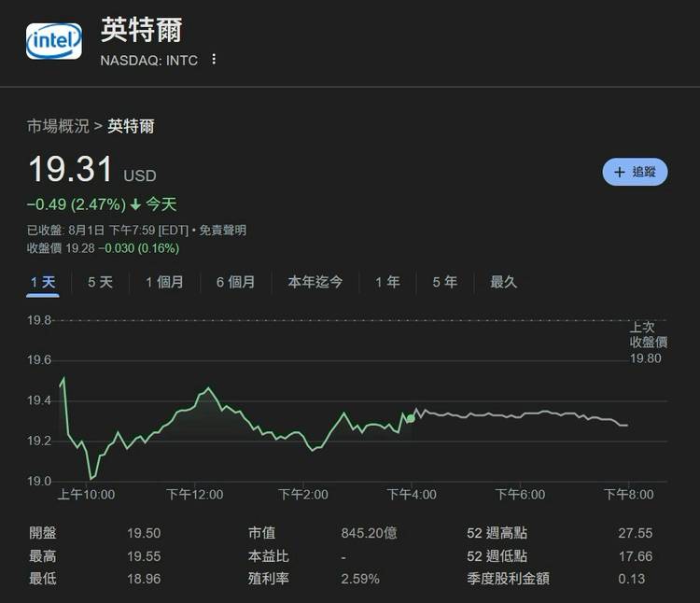This screenshot has height=603, width=700.
Task: Open the three-dot menu beside NASDAQ: INTC
Action: [x=214, y=60]
